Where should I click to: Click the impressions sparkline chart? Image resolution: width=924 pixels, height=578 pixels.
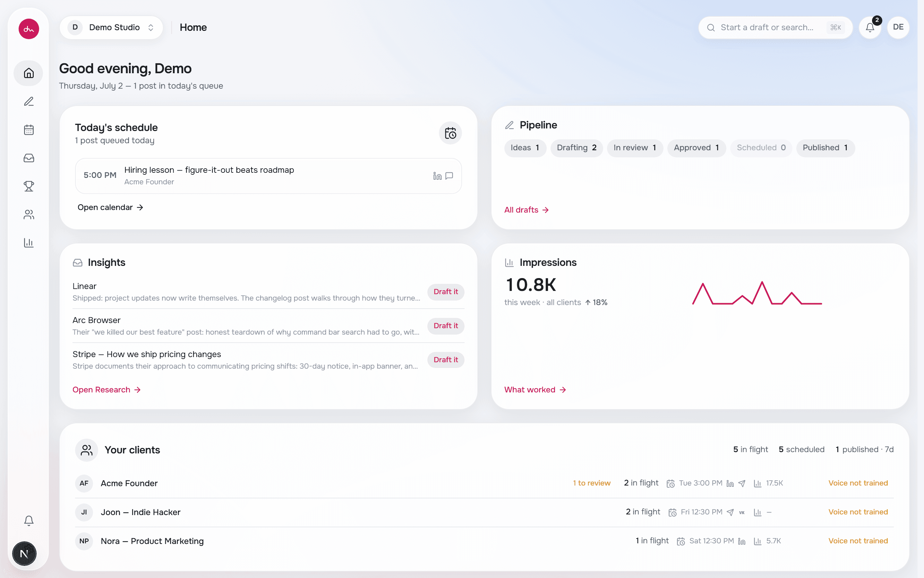click(x=757, y=293)
